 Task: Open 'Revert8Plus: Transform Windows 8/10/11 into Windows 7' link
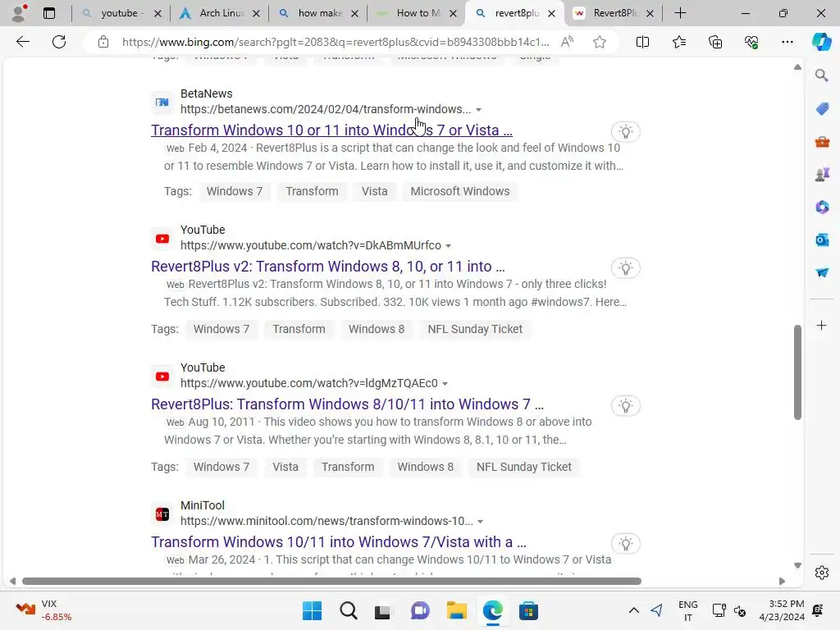pyautogui.click(x=347, y=404)
